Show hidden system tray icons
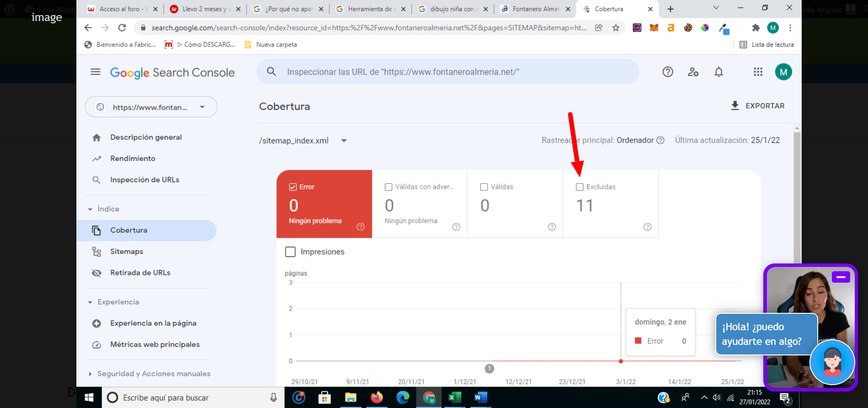 704,397
